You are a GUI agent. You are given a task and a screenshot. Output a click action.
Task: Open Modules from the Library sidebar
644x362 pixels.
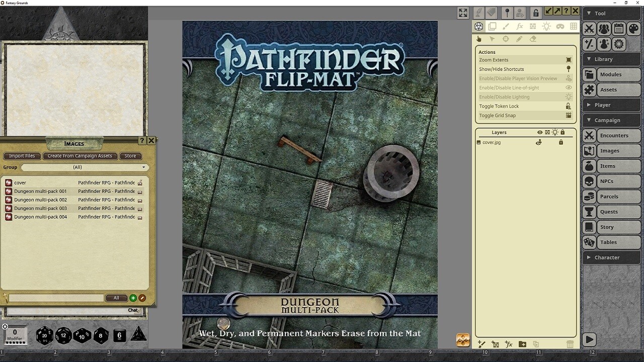[611, 74]
